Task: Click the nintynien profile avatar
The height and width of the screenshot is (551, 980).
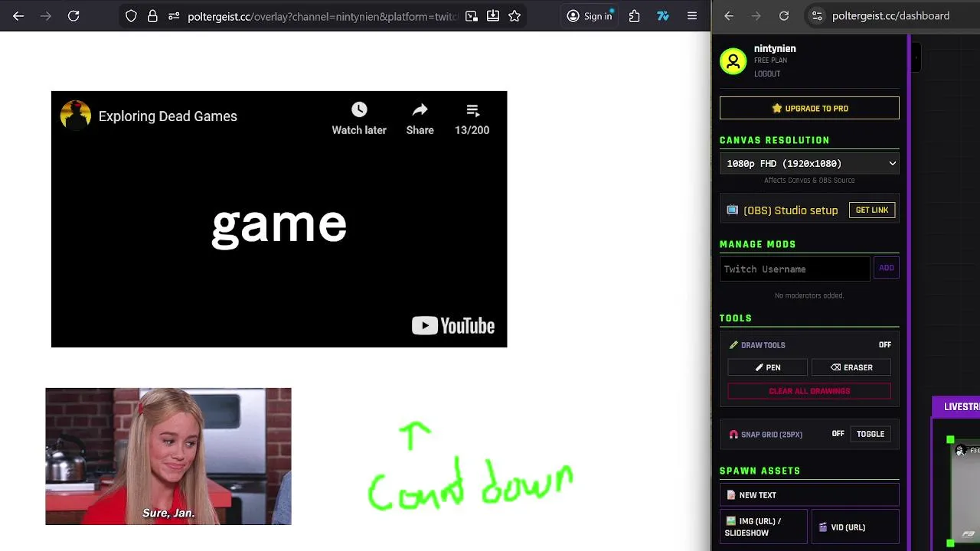Action: (x=733, y=61)
